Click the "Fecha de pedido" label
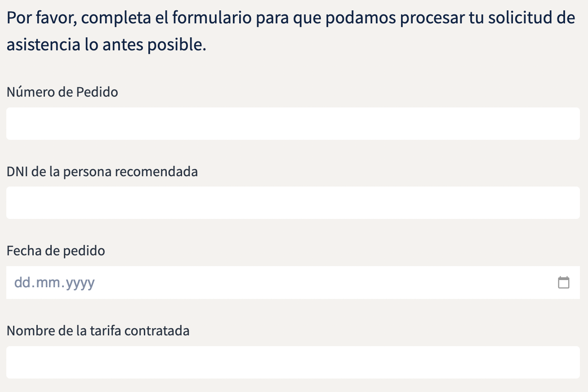 click(56, 251)
